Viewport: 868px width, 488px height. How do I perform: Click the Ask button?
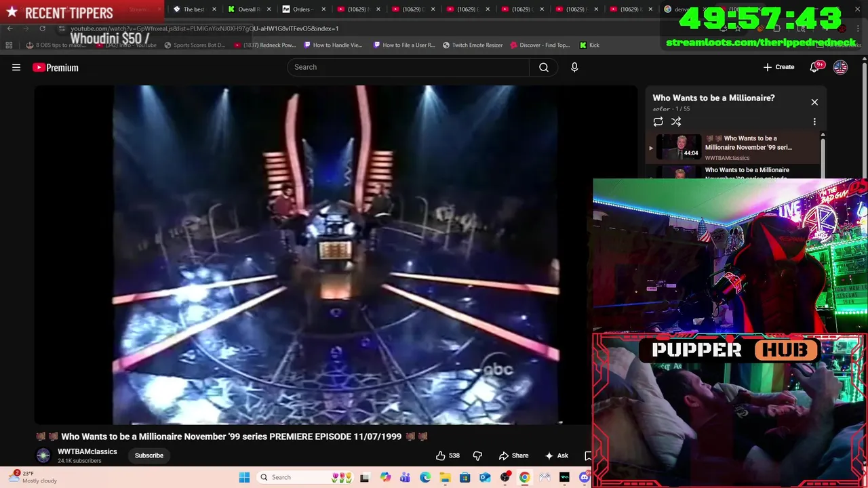coord(556,455)
